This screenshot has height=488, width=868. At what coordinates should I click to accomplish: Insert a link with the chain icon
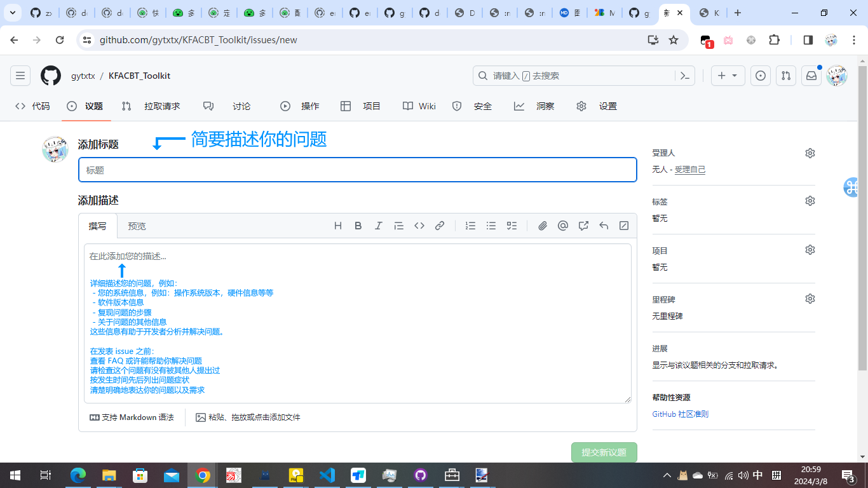[x=440, y=226]
